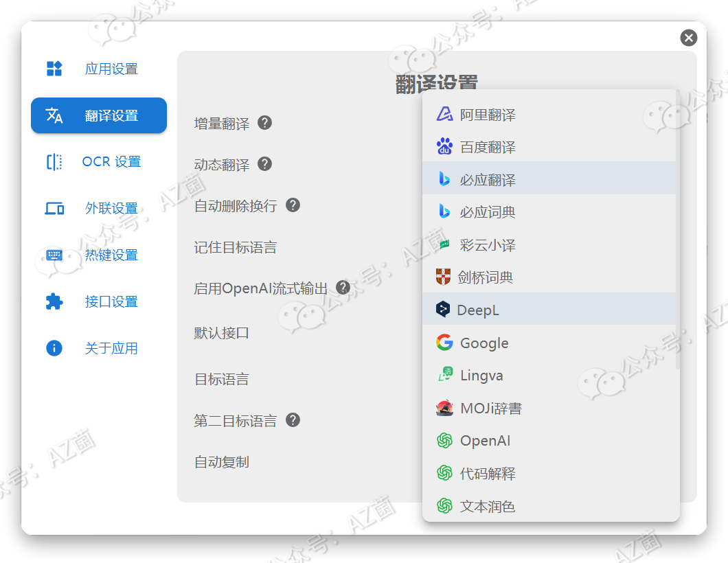Click the 动态翻译 label
This screenshot has height=563, width=728.
point(222,164)
